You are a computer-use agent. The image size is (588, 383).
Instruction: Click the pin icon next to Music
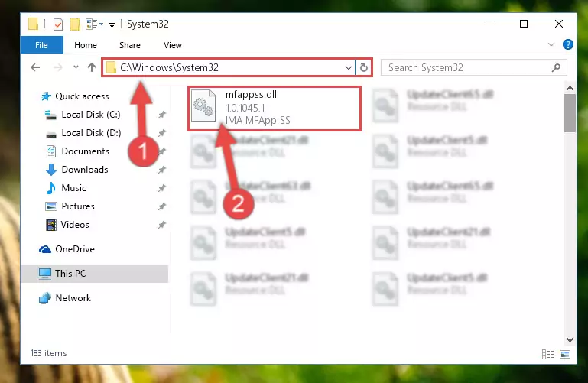tap(161, 188)
